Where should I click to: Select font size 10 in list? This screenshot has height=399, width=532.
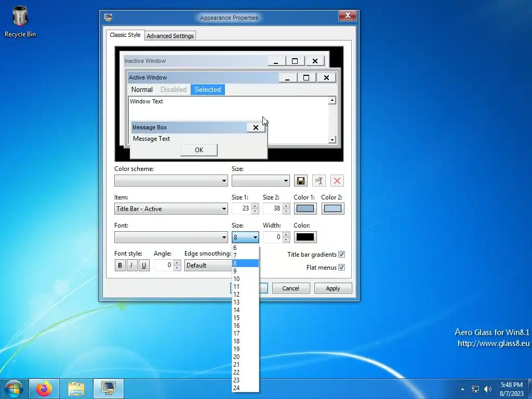point(245,279)
